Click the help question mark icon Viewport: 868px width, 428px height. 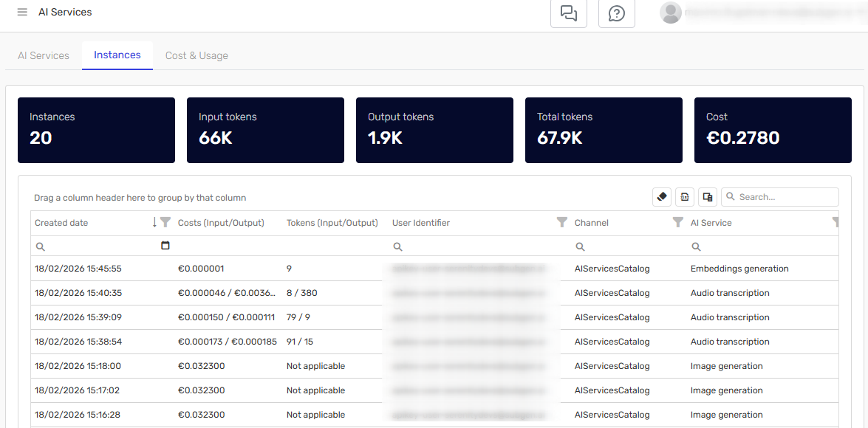(x=616, y=13)
